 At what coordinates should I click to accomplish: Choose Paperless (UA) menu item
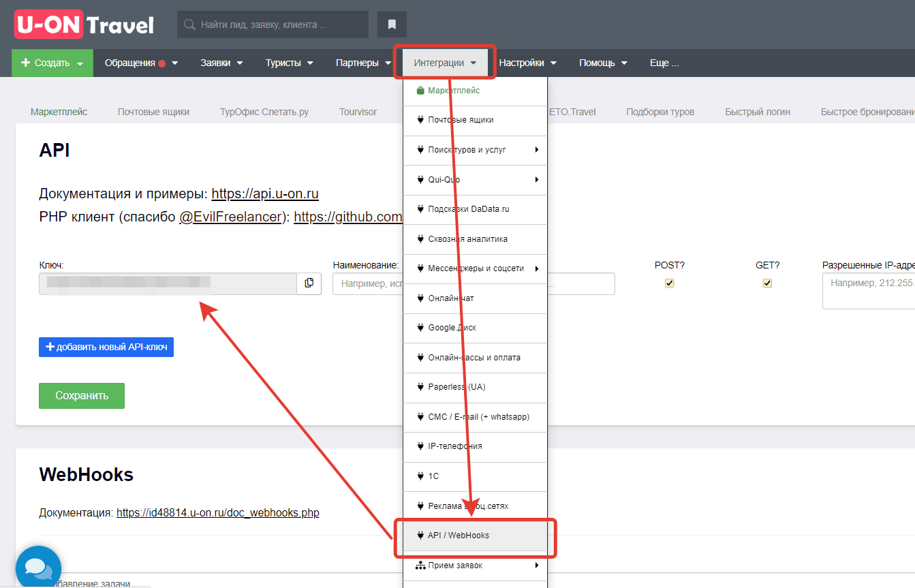[475, 387]
